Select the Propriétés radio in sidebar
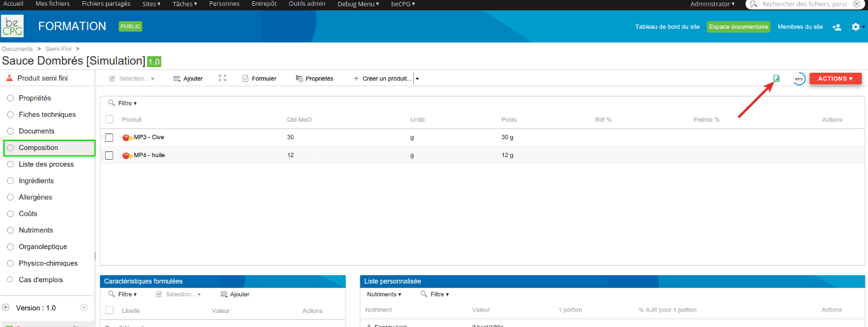 10,98
